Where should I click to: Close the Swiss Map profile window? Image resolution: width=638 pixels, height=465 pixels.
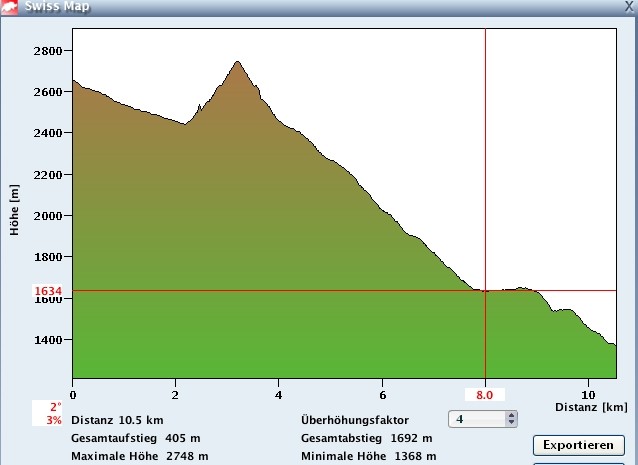(628, 6)
